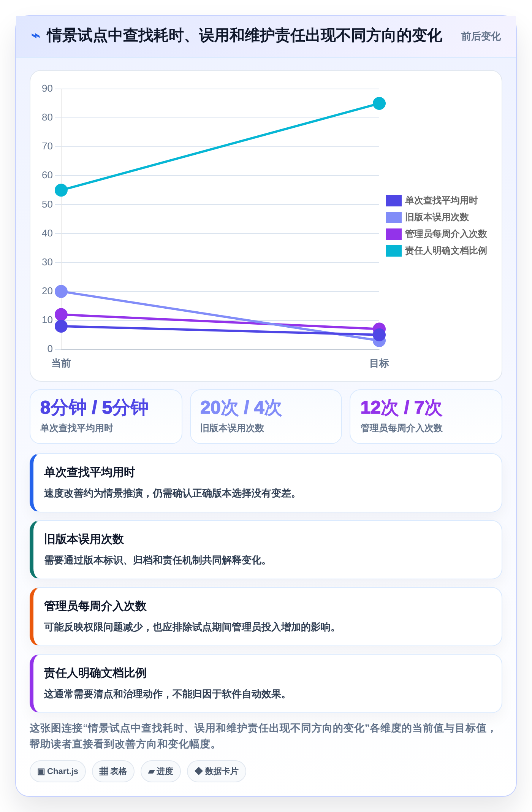Click the 90 y-axis tick label
532x812 pixels.
pyautogui.click(x=47, y=89)
